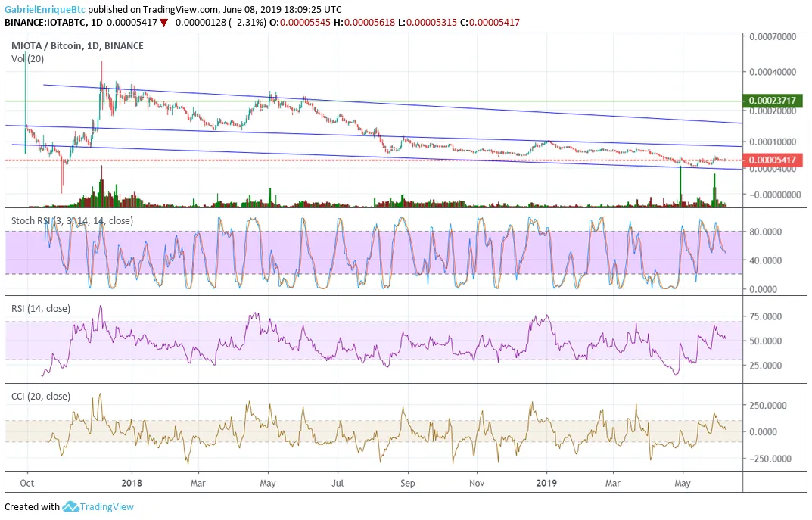Click the high price H:0.00005618 text

click(363, 22)
